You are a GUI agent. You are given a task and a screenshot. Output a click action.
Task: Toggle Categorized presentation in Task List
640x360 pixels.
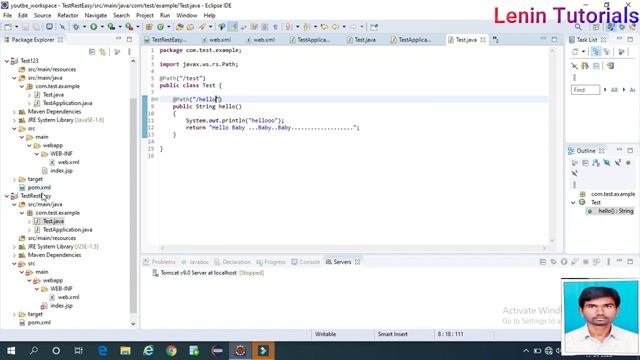click(596, 52)
